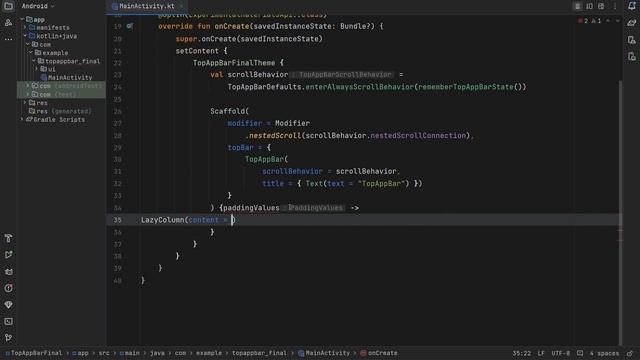Switch editor to Split view mode
This screenshot has height=360, width=640.
[x=589, y=6]
